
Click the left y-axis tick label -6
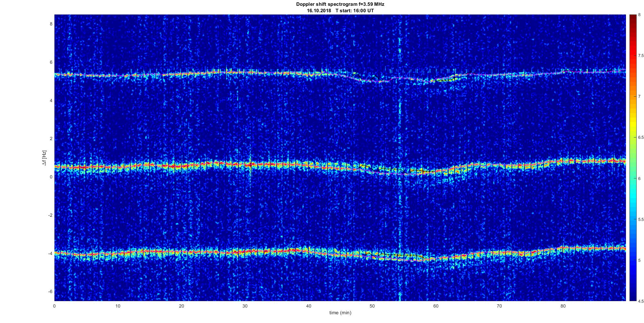point(50,291)
